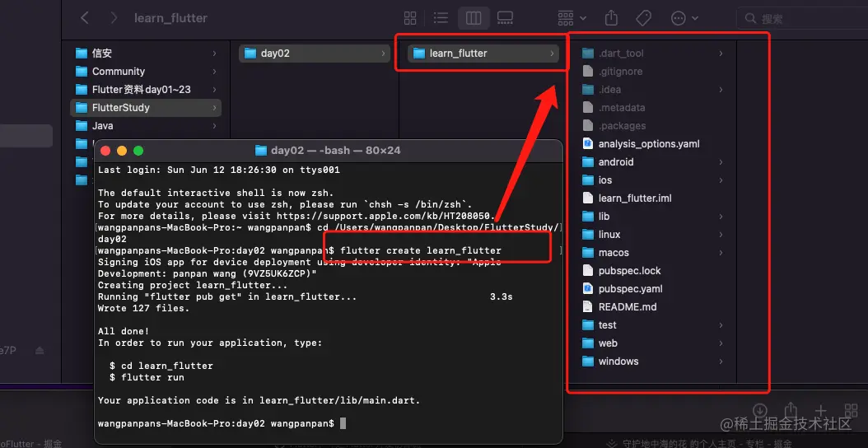Click the Edit Tags toolbar icon
This screenshot has width=868, height=448.
(643, 18)
